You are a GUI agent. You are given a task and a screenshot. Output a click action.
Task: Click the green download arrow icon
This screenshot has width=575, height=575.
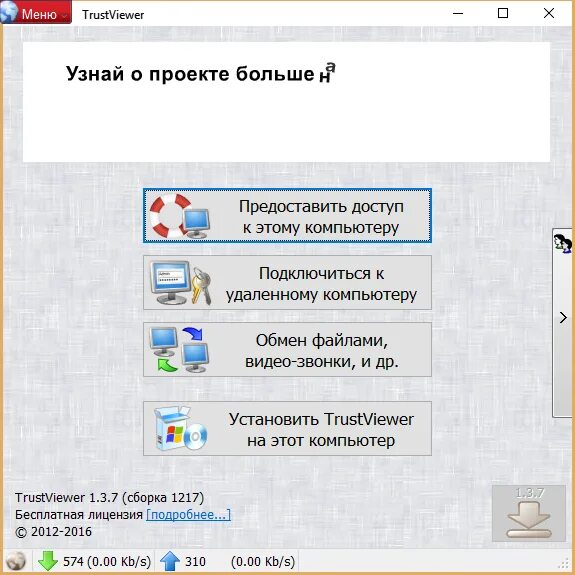click(48, 561)
